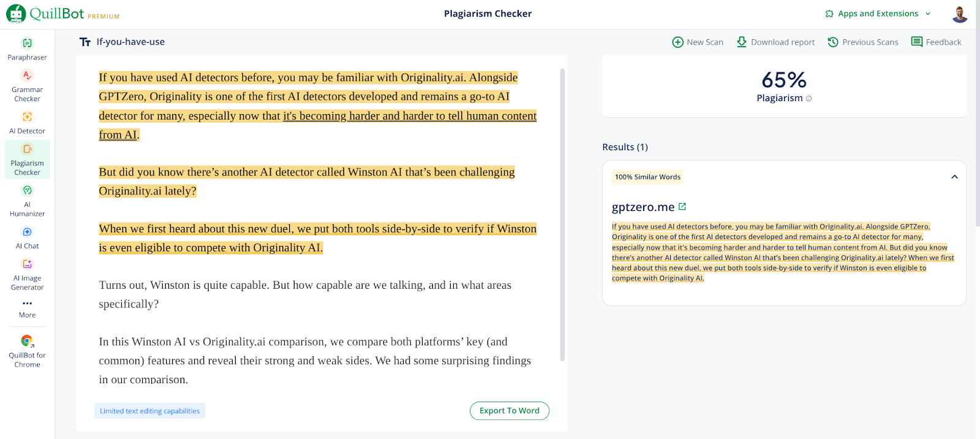Expand Apps and Extensions dropdown
The width and height of the screenshot is (980, 439).
tap(878, 13)
